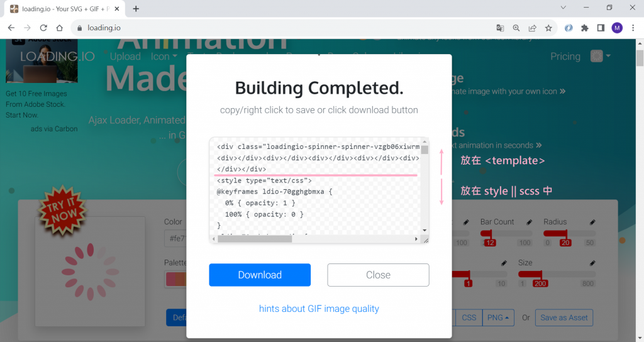The height and width of the screenshot is (342, 644).
Task: Click the site lock padlock icon
Action: [x=80, y=28]
